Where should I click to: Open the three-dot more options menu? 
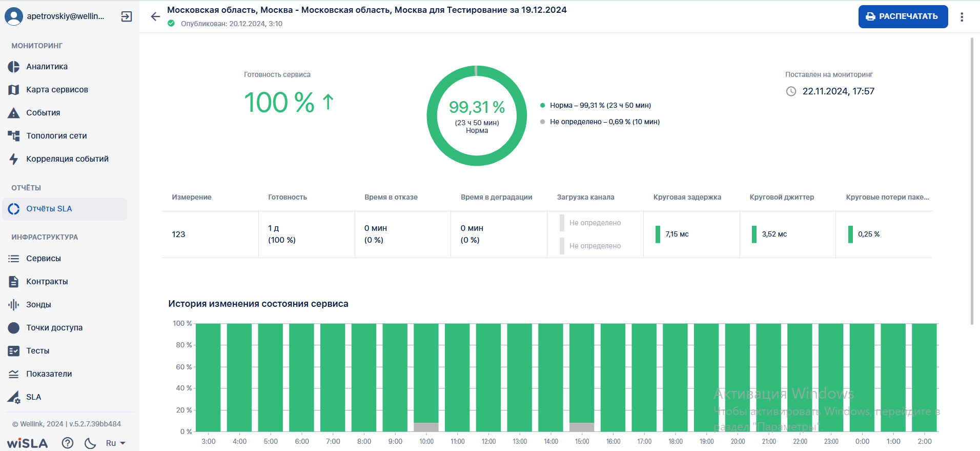coord(962,17)
